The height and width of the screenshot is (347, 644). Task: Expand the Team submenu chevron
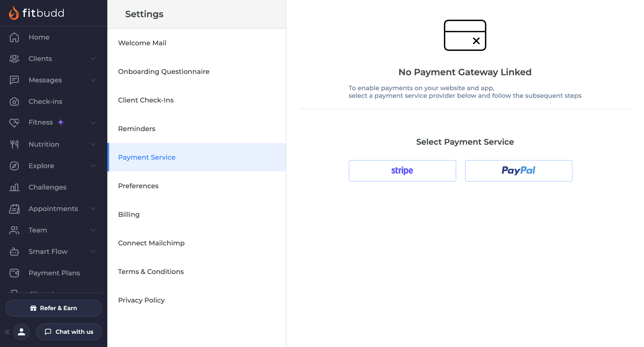point(93,230)
